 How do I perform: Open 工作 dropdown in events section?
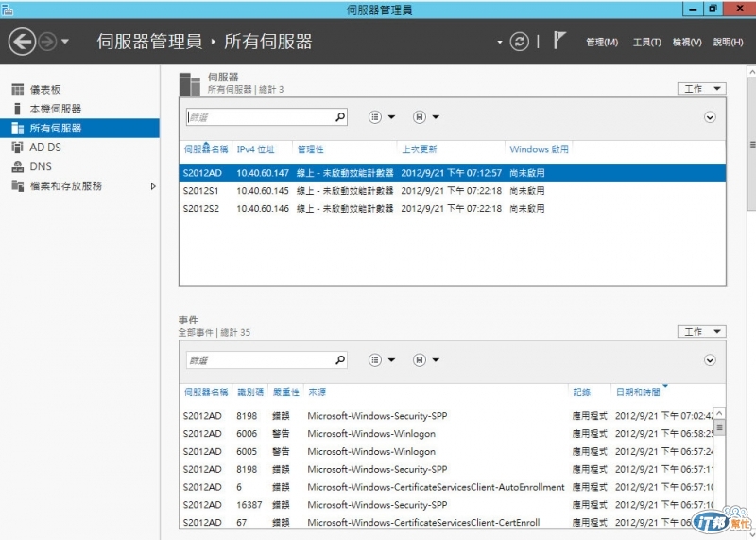coord(701,332)
